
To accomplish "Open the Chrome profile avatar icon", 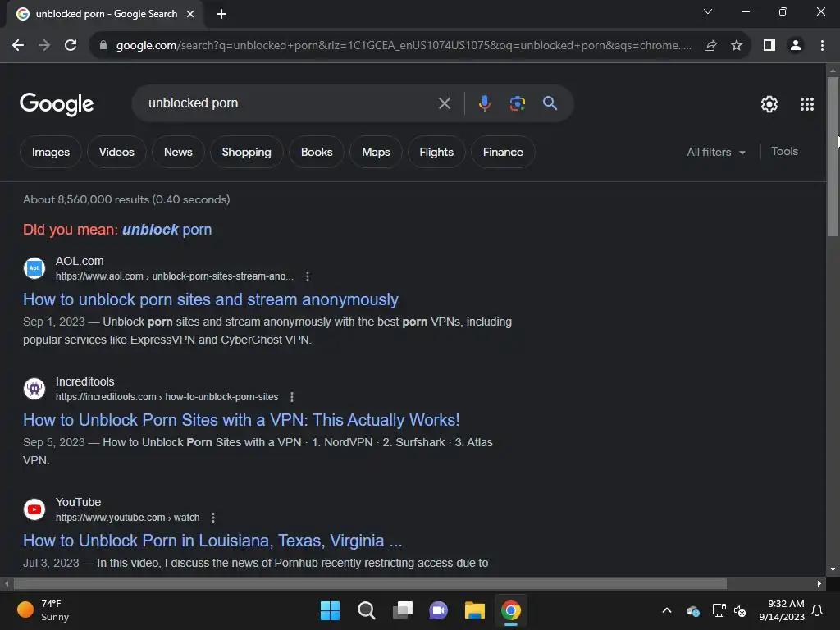I will [x=796, y=46].
